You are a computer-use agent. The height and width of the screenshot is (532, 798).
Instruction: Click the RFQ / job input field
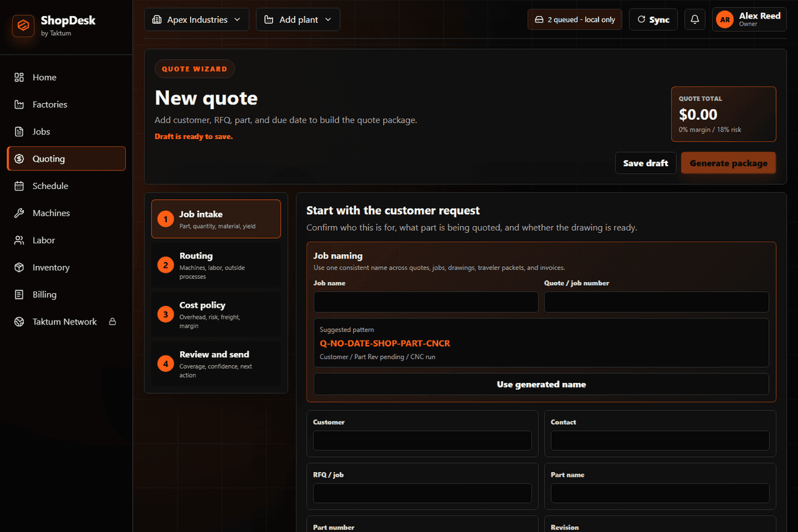coord(422,493)
